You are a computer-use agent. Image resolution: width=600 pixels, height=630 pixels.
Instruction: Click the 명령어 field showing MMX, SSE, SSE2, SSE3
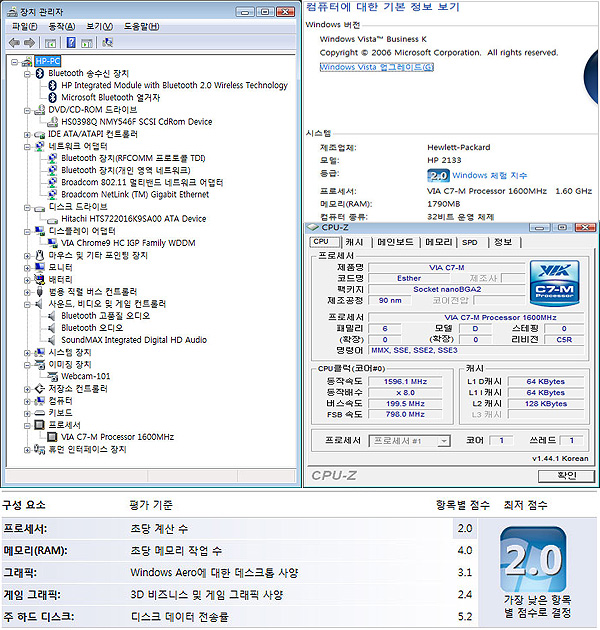(x=476, y=350)
